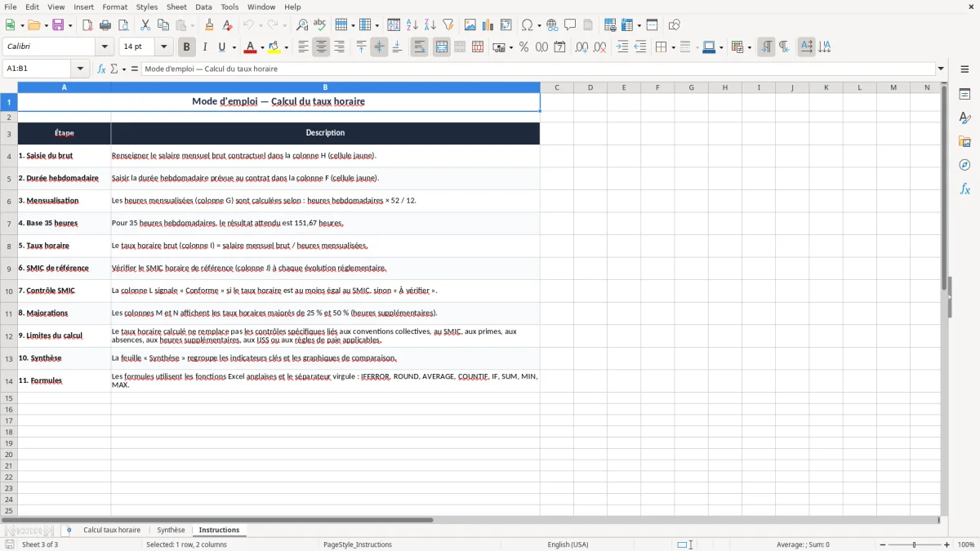
Task: Toggle Bold formatting
Action: pos(187,47)
